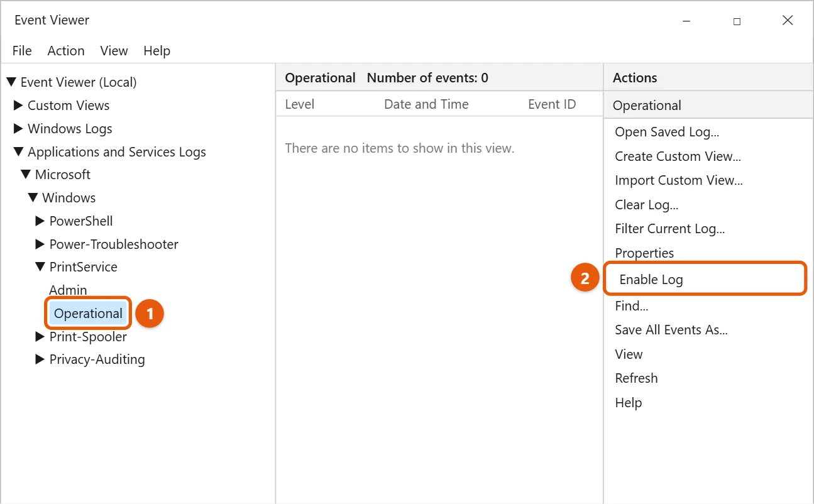Sort by the Level column header

300,104
